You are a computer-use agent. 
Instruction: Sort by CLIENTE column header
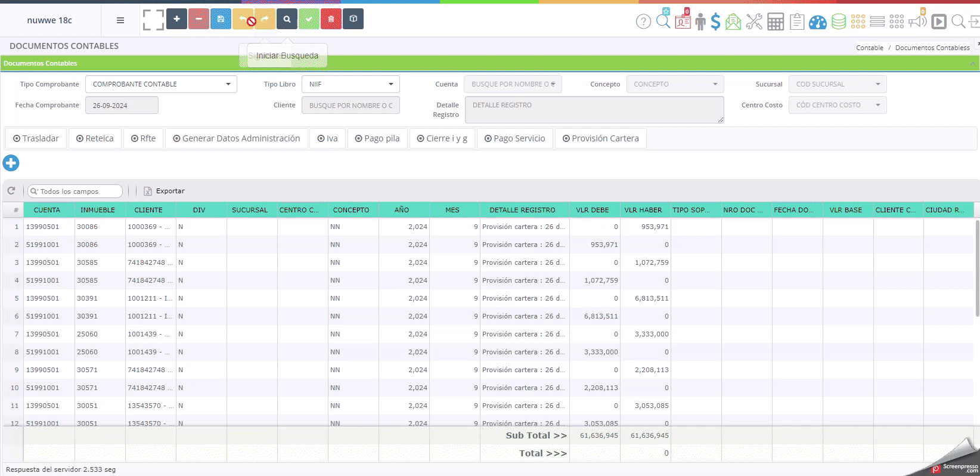click(x=148, y=210)
